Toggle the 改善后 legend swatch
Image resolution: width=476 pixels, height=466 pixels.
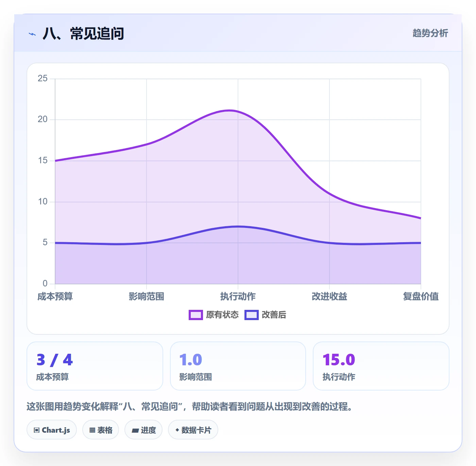click(252, 315)
